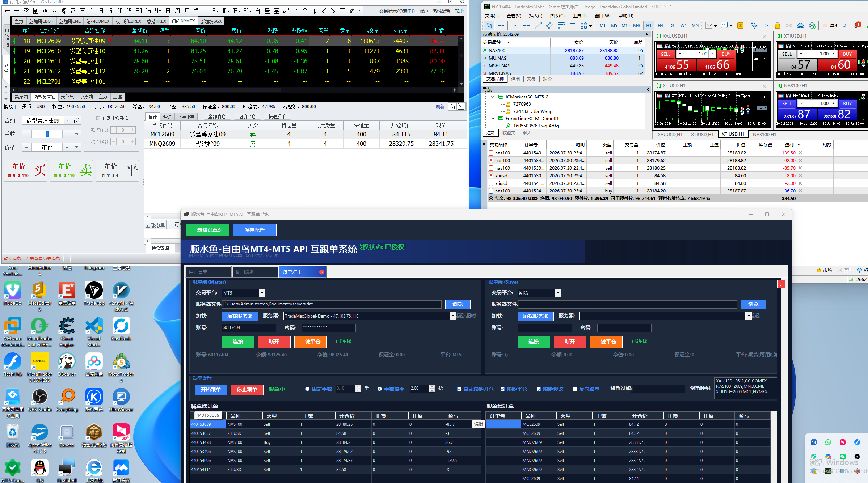Open UltraViewer desktop shortcut

[x=121, y=399]
